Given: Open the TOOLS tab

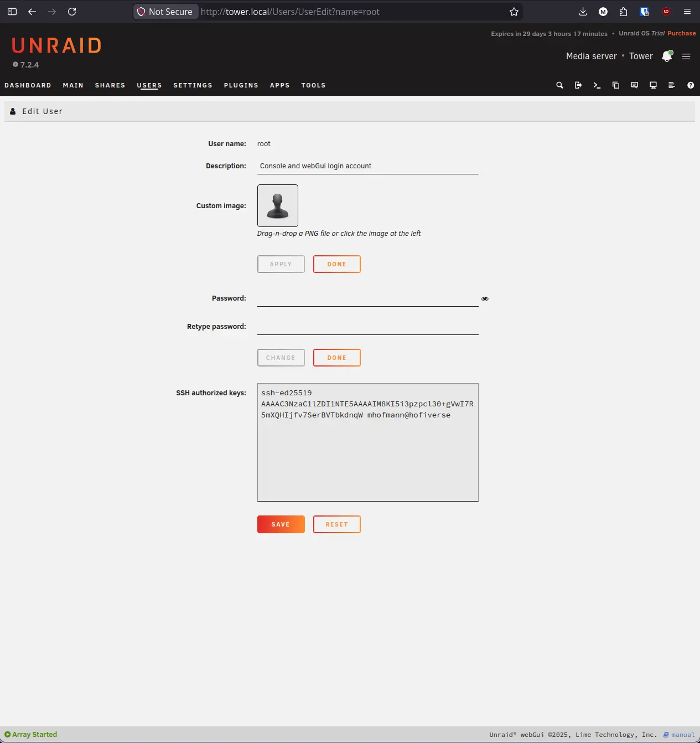Looking at the screenshot, I should point(313,85).
